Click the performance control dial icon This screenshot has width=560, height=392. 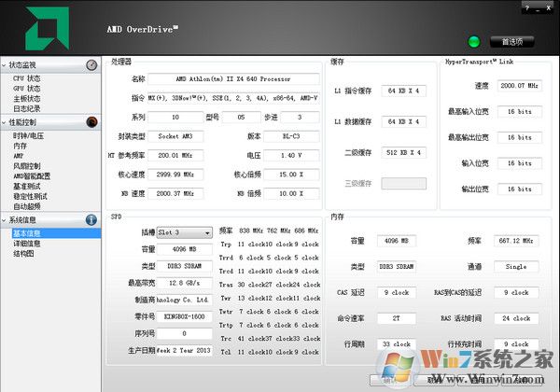(x=91, y=122)
